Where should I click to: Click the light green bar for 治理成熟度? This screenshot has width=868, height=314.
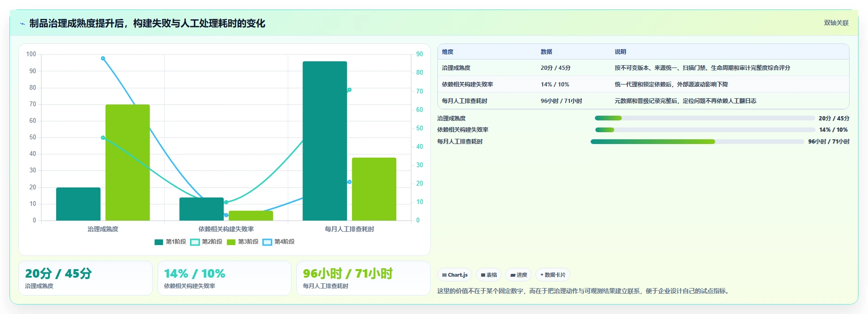pyautogui.click(x=127, y=162)
